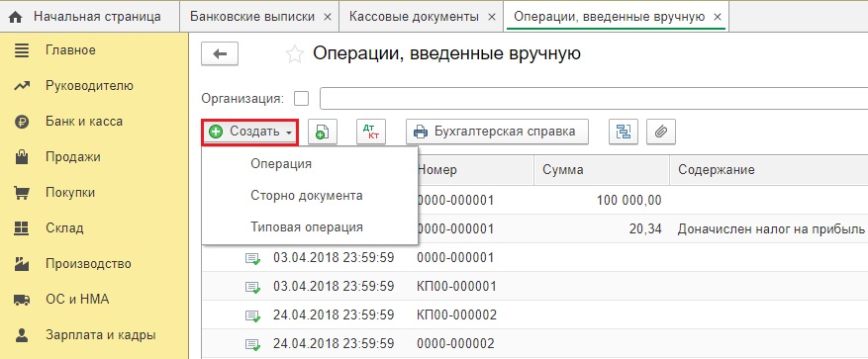Select row number КП00-000001
This screenshot has width=868, height=359.
click(x=456, y=287)
